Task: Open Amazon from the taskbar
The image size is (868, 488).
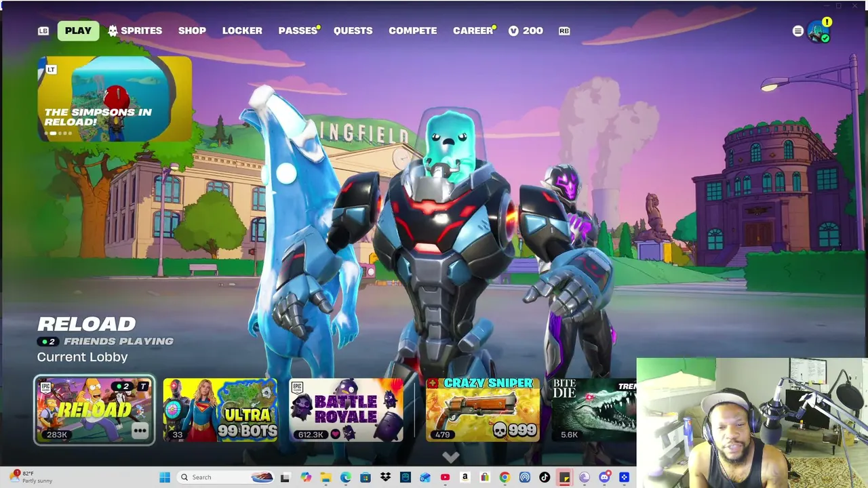Action: point(465,477)
